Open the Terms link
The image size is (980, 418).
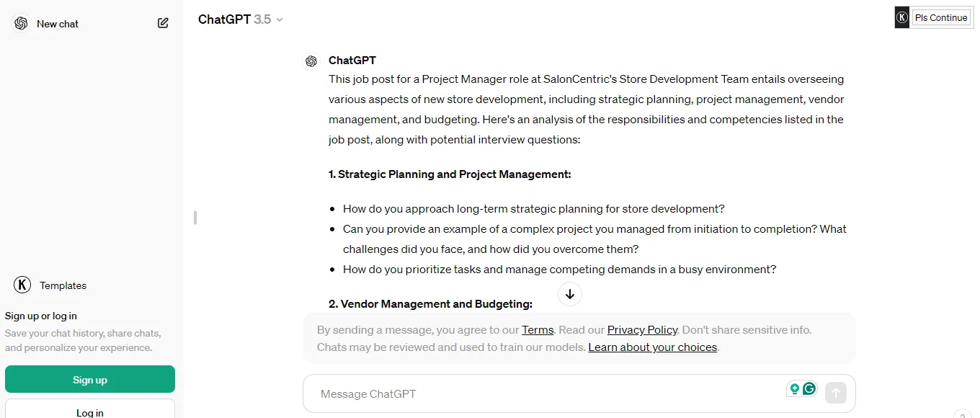538,329
